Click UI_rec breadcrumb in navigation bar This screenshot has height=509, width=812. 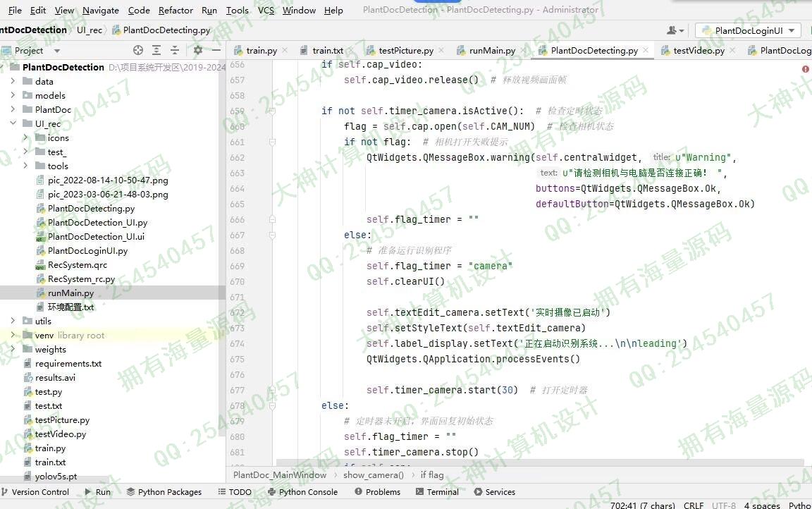tap(89, 30)
